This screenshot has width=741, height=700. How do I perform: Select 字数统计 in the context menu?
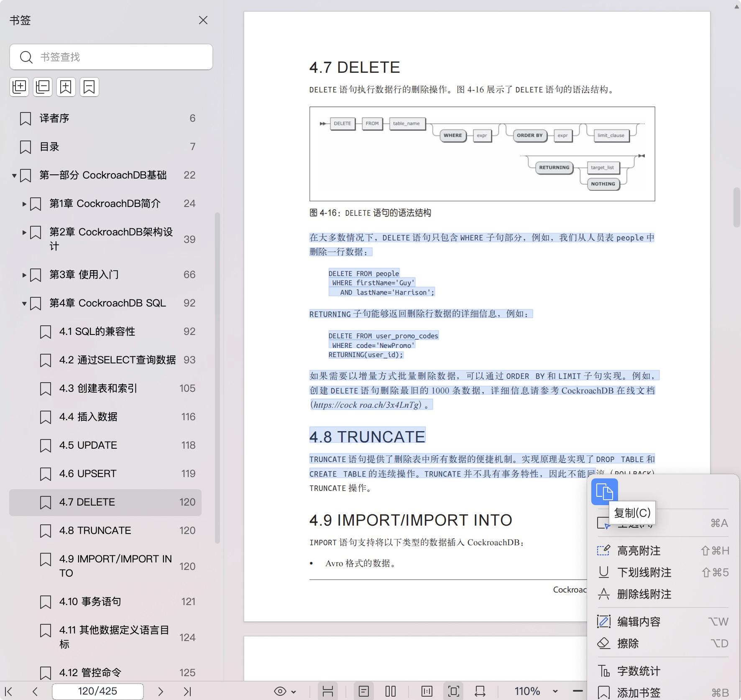638,671
